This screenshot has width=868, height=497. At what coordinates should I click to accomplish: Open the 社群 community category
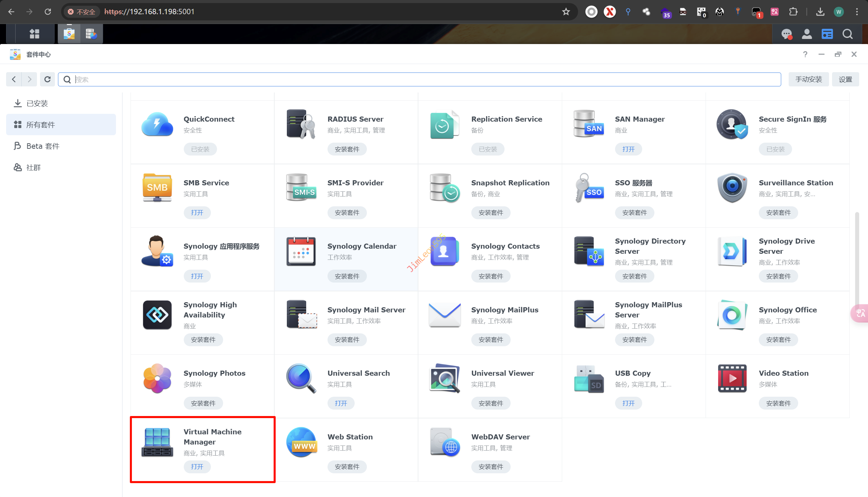pyautogui.click(x=34, y=168)
